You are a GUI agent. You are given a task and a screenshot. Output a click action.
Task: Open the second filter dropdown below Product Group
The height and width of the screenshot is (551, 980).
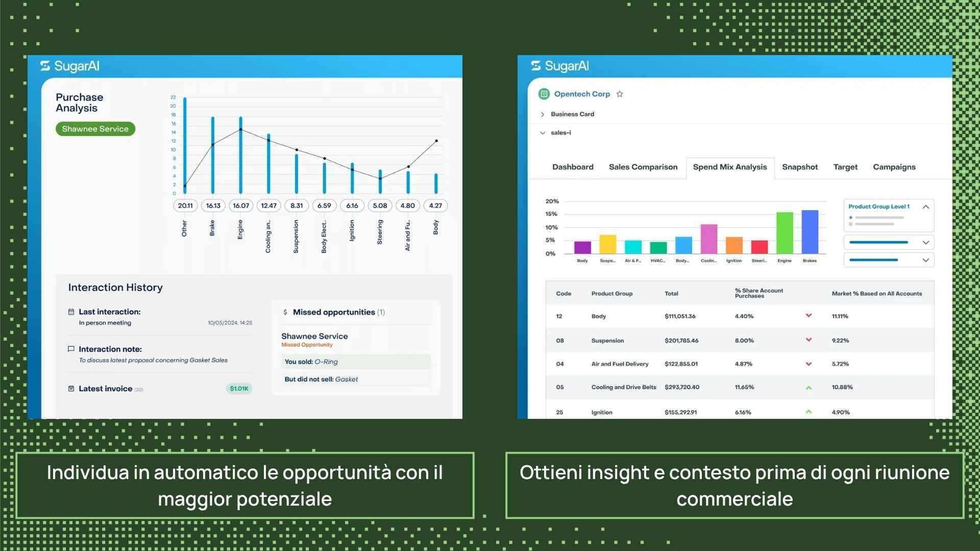tap(925, 260)
